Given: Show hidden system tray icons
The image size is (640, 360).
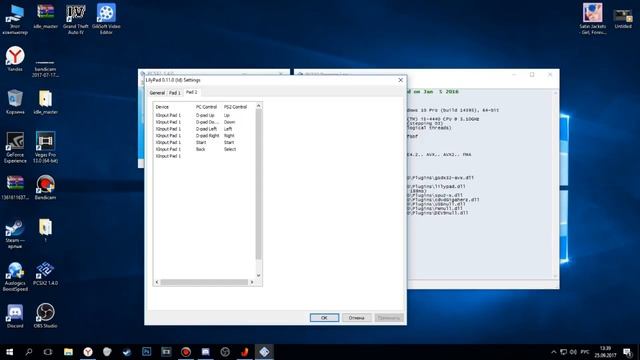Looking at the screenshot, I should pos(553,352).
